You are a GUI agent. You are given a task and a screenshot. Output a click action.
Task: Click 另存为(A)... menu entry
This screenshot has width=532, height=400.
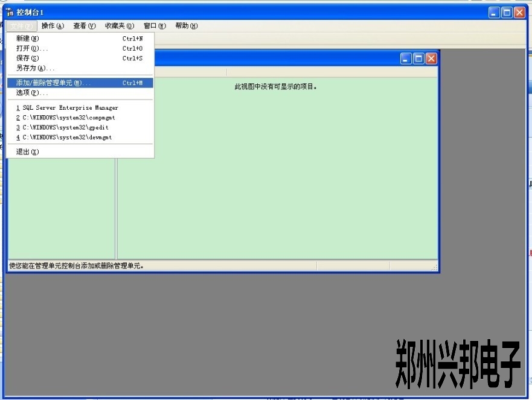pyautogui.click(x=35, y=68)
